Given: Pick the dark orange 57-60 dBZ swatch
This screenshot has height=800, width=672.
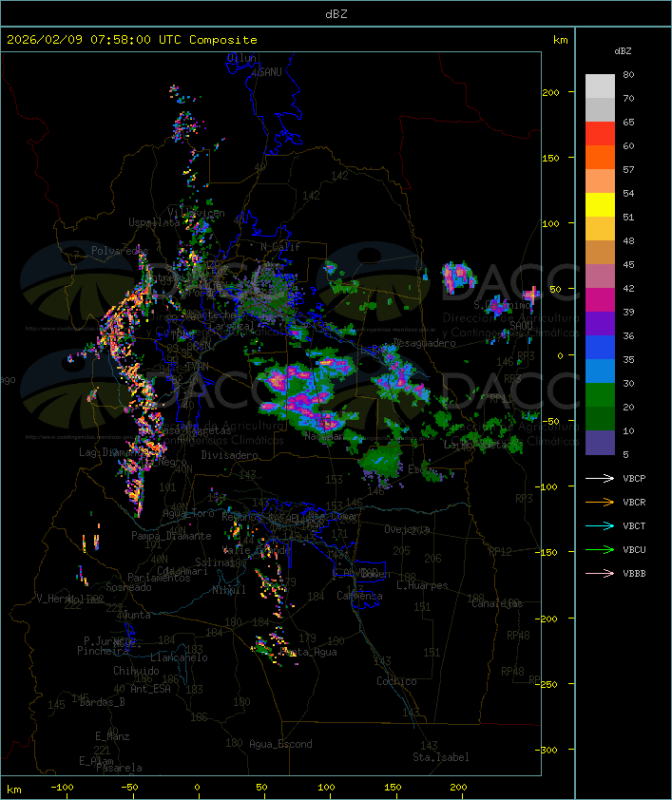Looking at the screenshot, I should click(600, 157).
